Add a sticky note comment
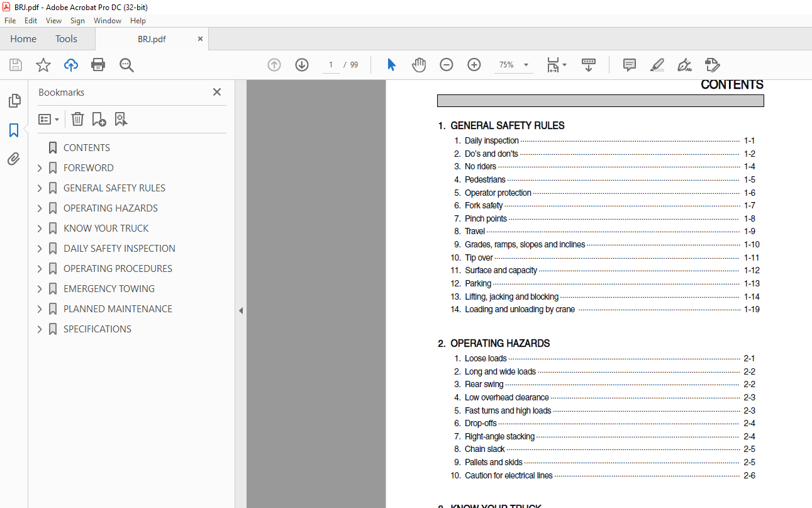812x508 pixels. click(630, 65)
